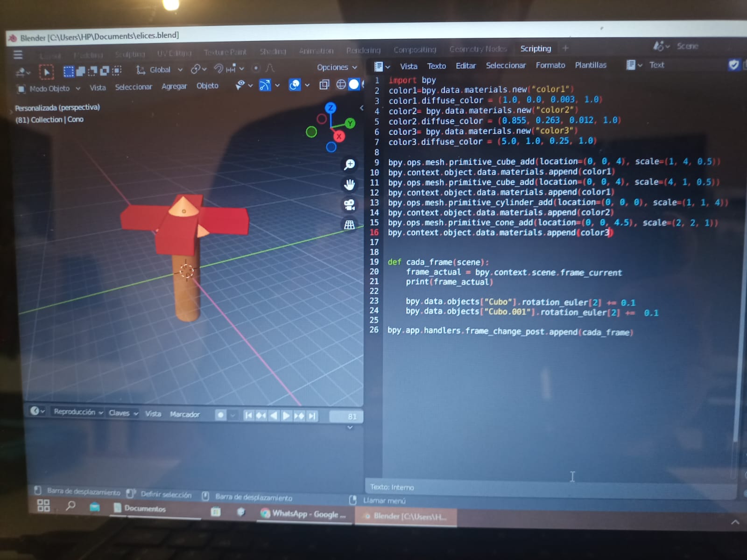The height and width of the screenshot is (560, 747).
Task: Click the current frame field showing 81
Action: (346, 416)
